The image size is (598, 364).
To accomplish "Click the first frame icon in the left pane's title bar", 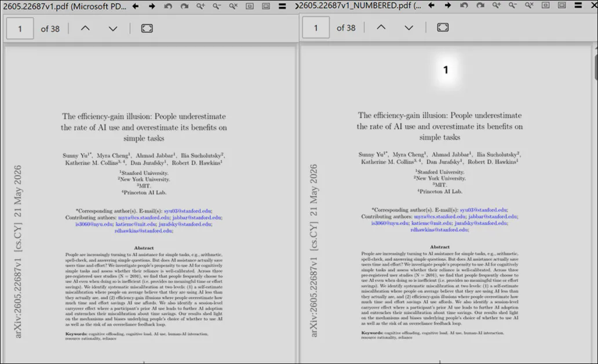I will point(249,6).
